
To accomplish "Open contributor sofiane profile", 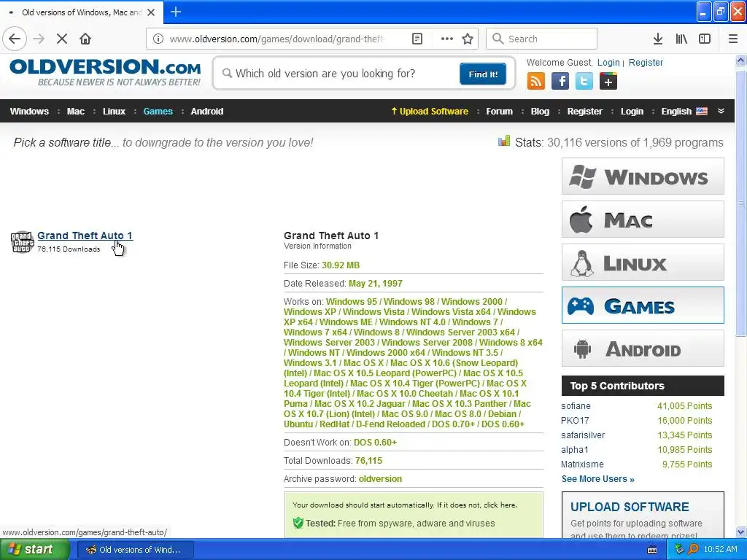I will click(576, 405).
